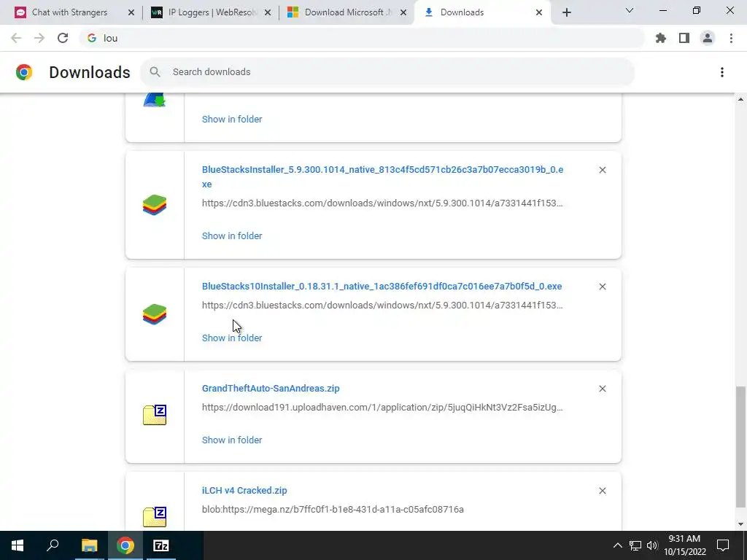This screenshot has height=560, width=747.
Task: Open the Chrome profile avatar
Action: coord(708,38)
